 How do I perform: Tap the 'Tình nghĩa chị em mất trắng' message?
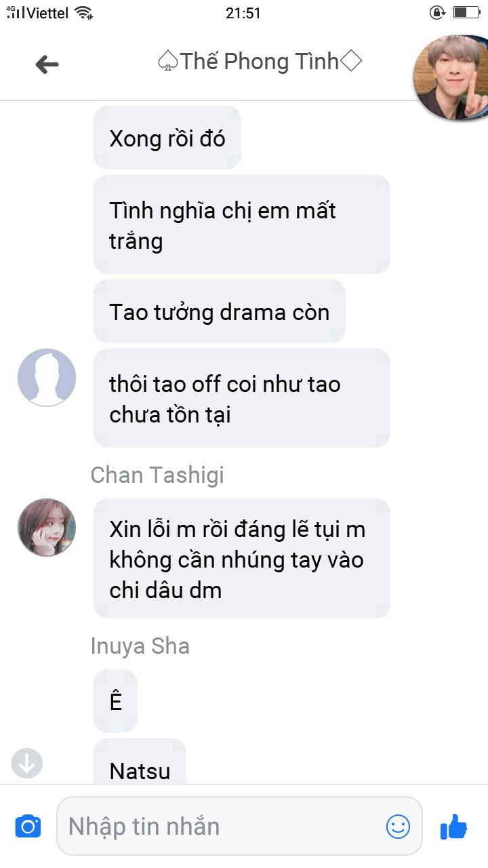[x=242, y=224]
